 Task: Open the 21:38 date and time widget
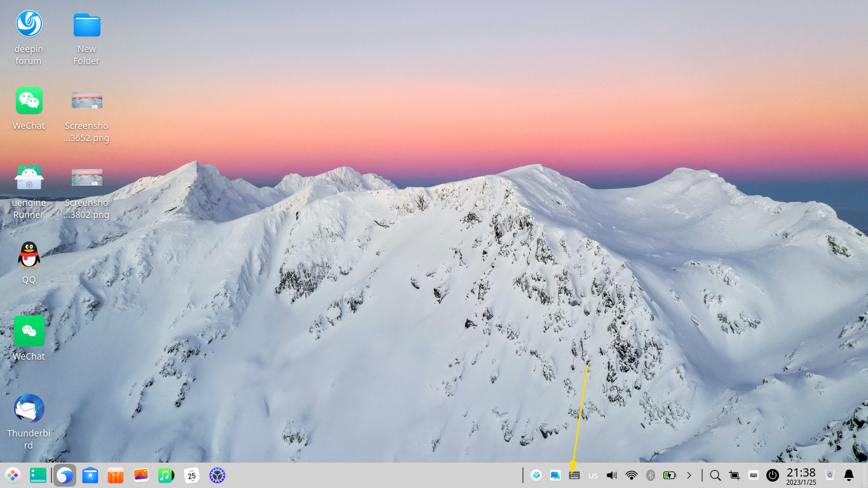(801, 476)
